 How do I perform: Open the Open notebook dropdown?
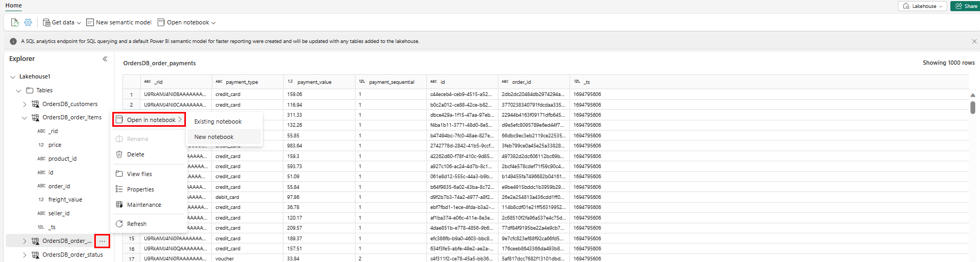click(187, 22)
